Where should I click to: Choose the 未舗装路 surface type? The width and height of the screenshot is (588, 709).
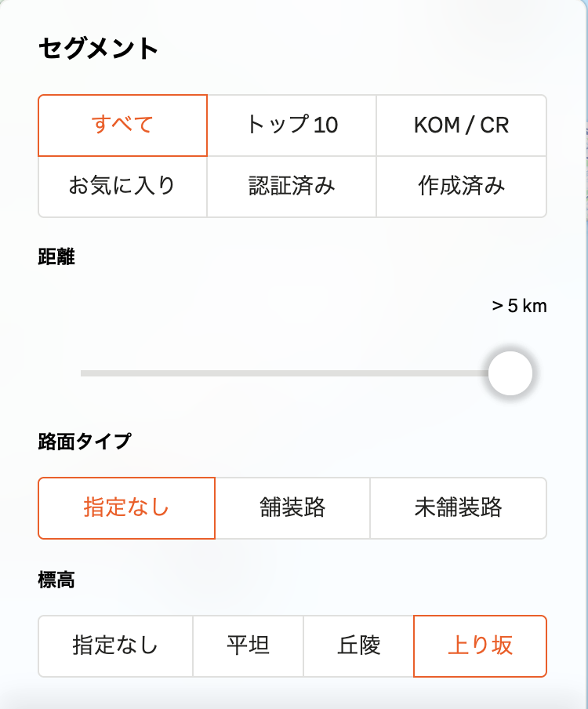pyautogui.click(x=458, y=507)
